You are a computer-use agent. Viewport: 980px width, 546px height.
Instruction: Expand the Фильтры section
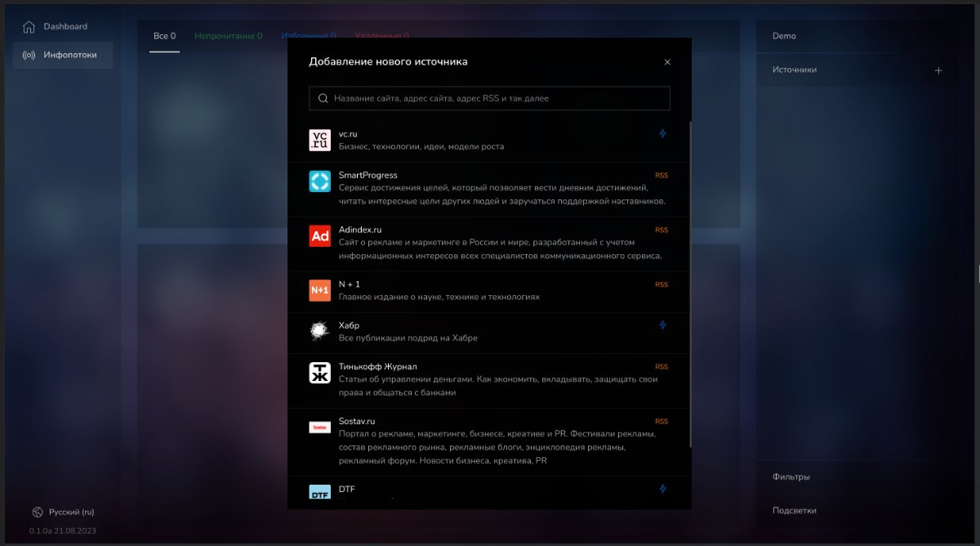791,477
